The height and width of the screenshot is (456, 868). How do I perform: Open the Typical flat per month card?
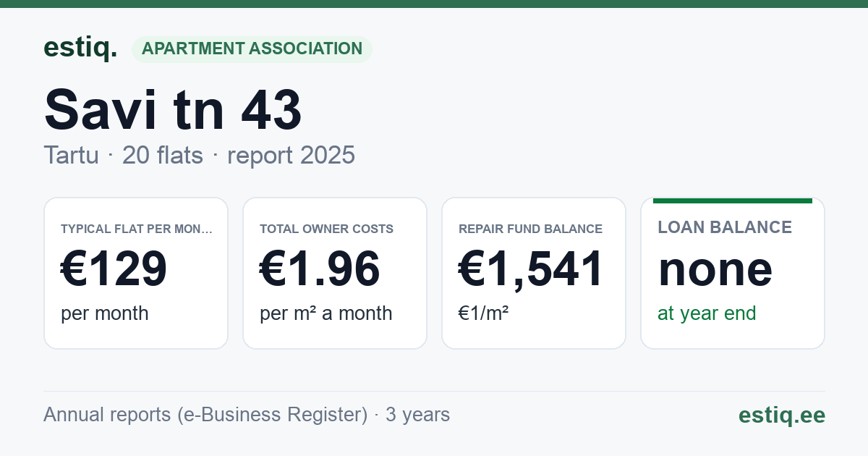(x=136, y=273)
